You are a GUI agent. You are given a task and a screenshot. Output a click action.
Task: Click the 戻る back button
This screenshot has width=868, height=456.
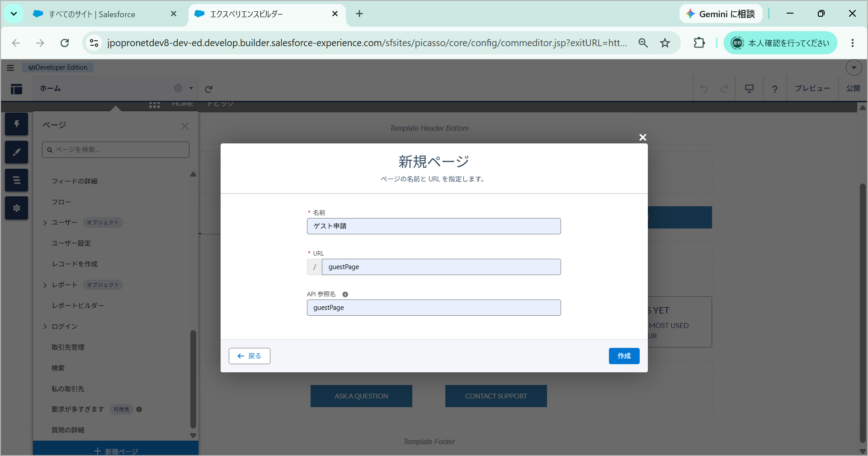[250, 356]
